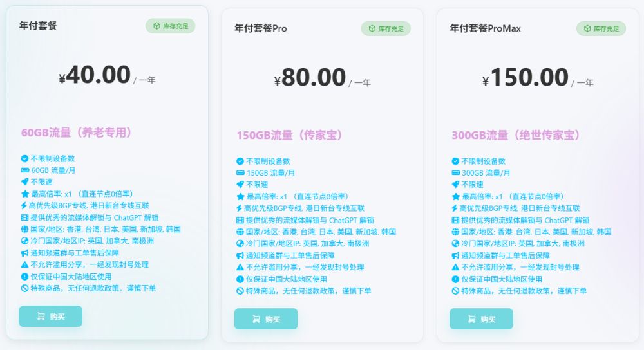Select the 300GB流量（绝世传家宝）heading
Image resolution: width=644 pixels, height=350 pixels.
[516, 135]
